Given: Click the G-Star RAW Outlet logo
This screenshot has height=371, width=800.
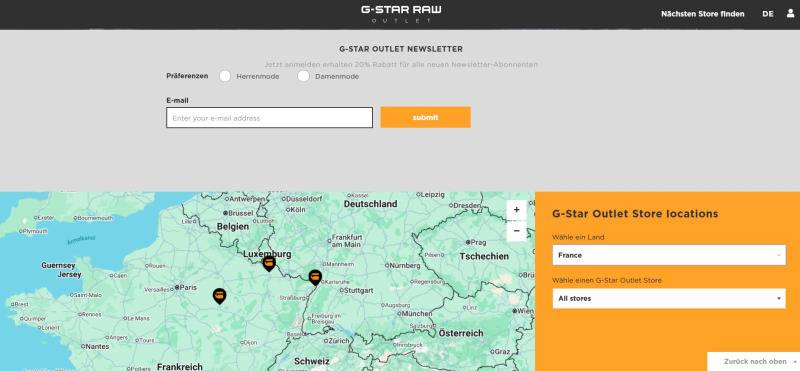Looking at the screenshot, I should pos(401,14).
